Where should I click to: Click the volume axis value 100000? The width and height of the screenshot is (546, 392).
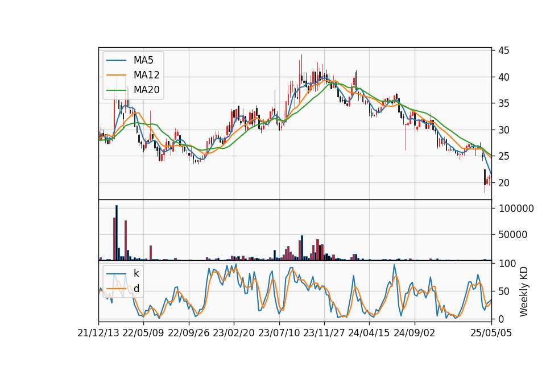[516, 208]
